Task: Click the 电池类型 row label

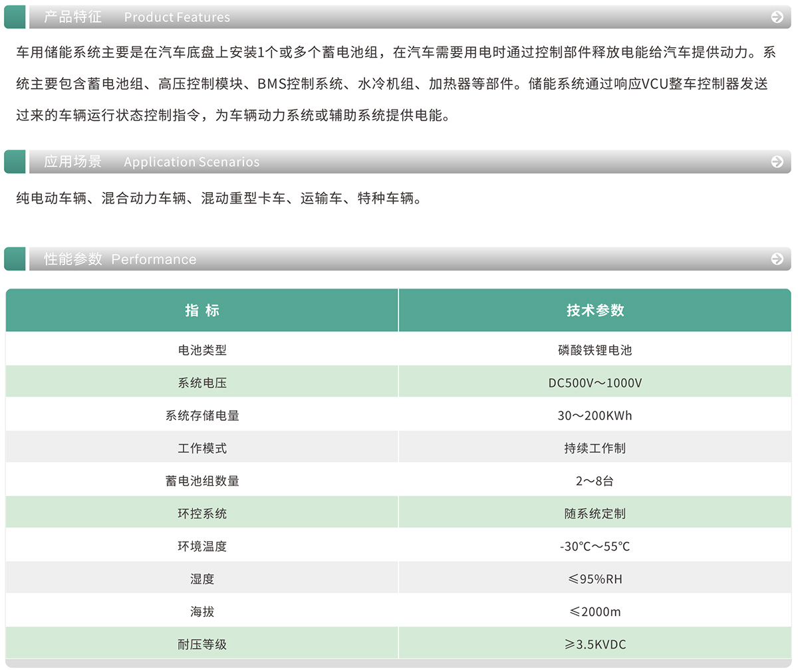Action: (202, 350)
